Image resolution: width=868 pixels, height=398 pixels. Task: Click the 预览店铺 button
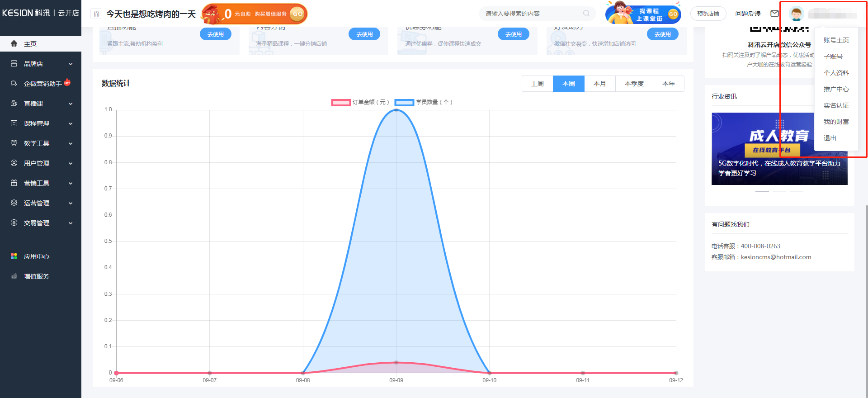pos(708,14)
